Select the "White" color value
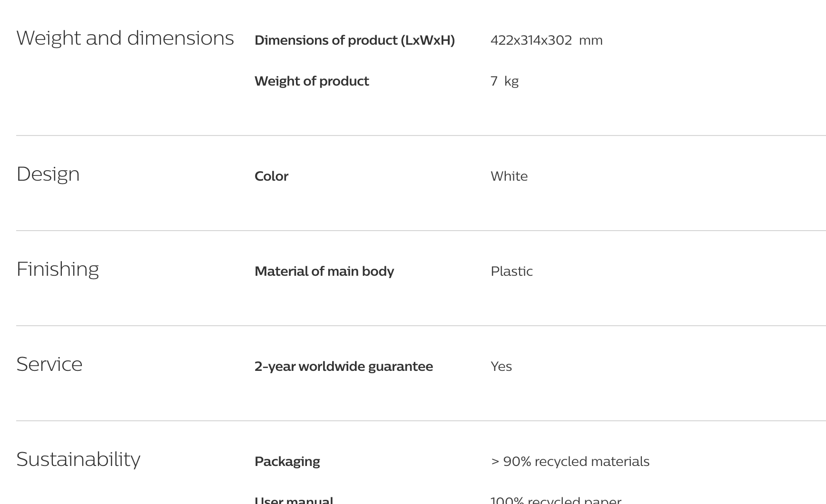The height and width of the screenshot is (504, 826). [509, 176]
